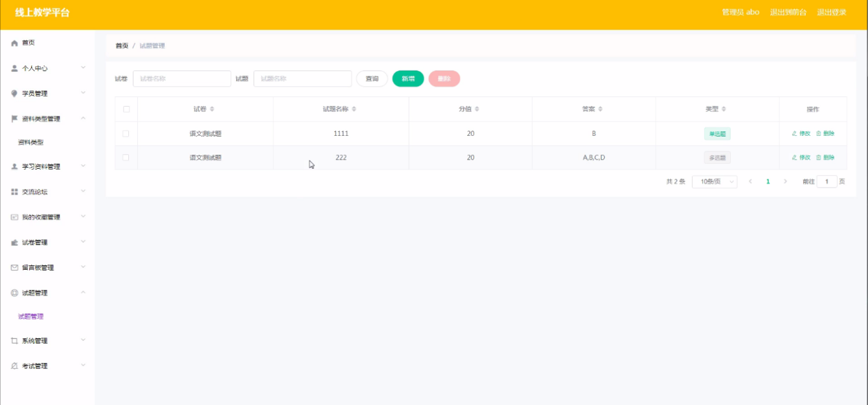Click the sort arrows in 试卷 column header
868x405 pixels.
click(212, 109)
